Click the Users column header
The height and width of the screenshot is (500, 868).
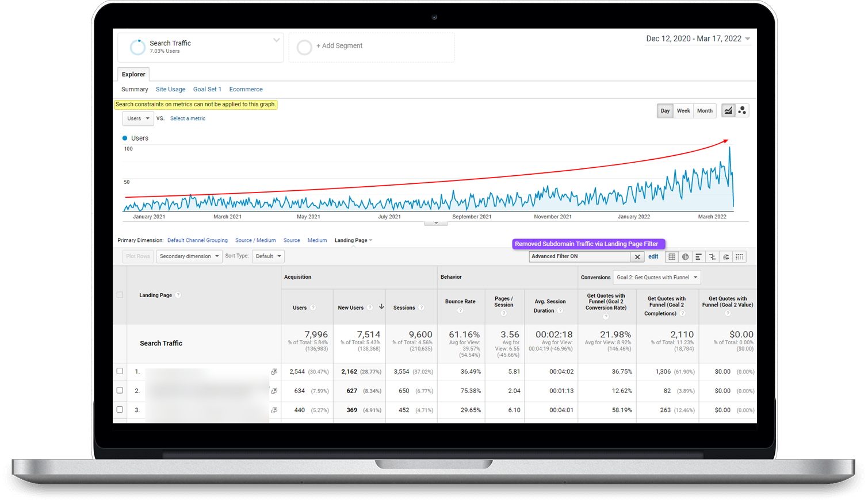tap(300, 307)
